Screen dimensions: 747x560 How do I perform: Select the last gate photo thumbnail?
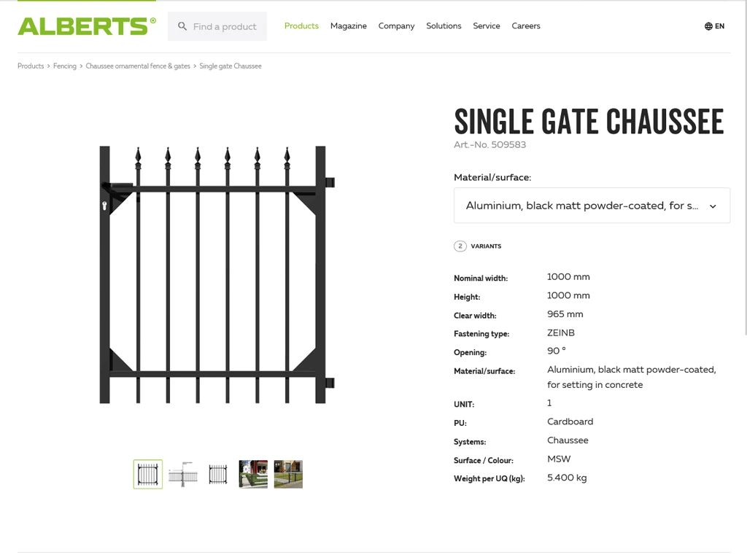click(288, 474)
